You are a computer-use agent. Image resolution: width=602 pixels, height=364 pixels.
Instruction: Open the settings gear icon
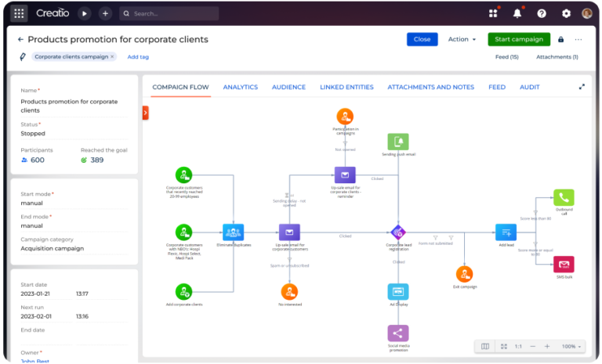[x=566, y=13]
